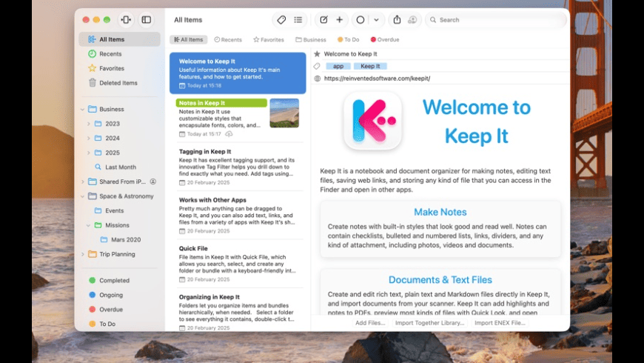This screenshot has width=644, height=363.
Task: Collapse the Business folder chevron
Action: tap(83, 110)
